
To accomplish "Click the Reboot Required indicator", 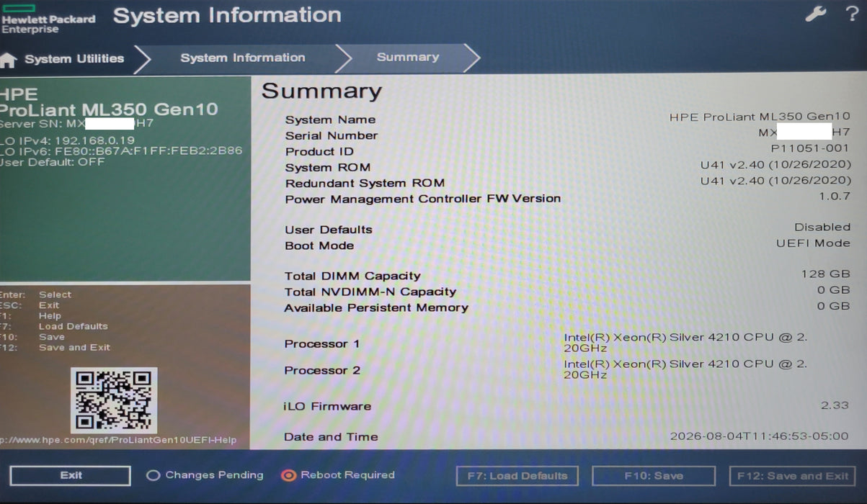I will (x=338, y=475).
